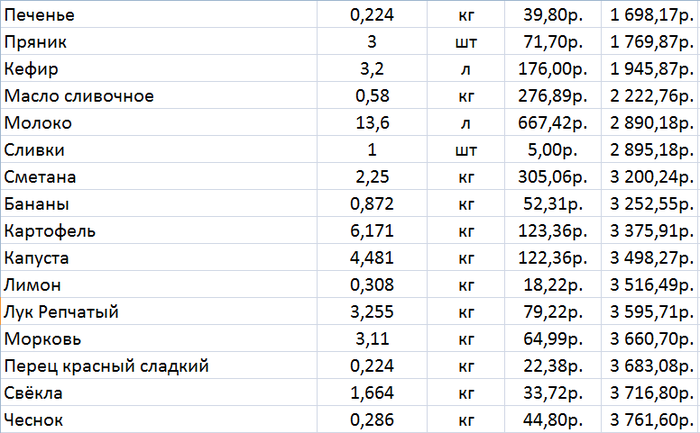The height and width of the screenshot is (433, 700).
Task: Select Морковь quantity cell 3,11
Action: pos(371,340)
